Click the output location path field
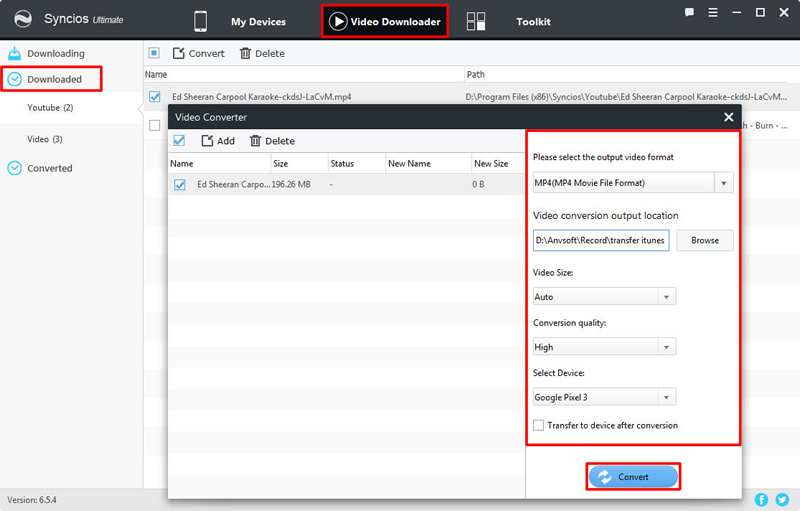The height and width of the screenshot is (511, 800). coord(601,240)
